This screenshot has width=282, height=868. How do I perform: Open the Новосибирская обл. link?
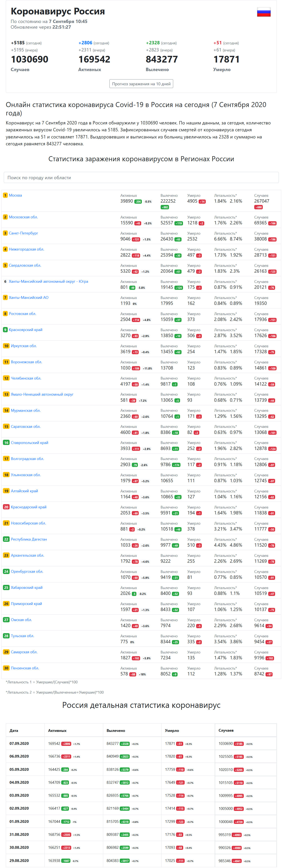point(28,523)
